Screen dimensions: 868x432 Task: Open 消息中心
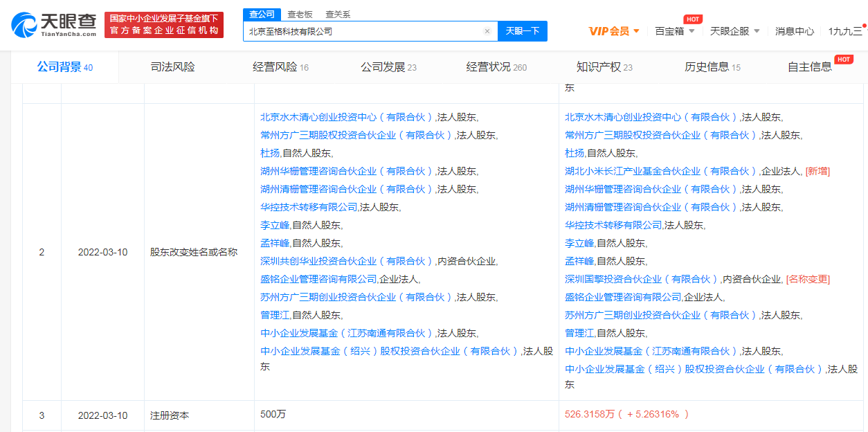[x=795, y=31]
